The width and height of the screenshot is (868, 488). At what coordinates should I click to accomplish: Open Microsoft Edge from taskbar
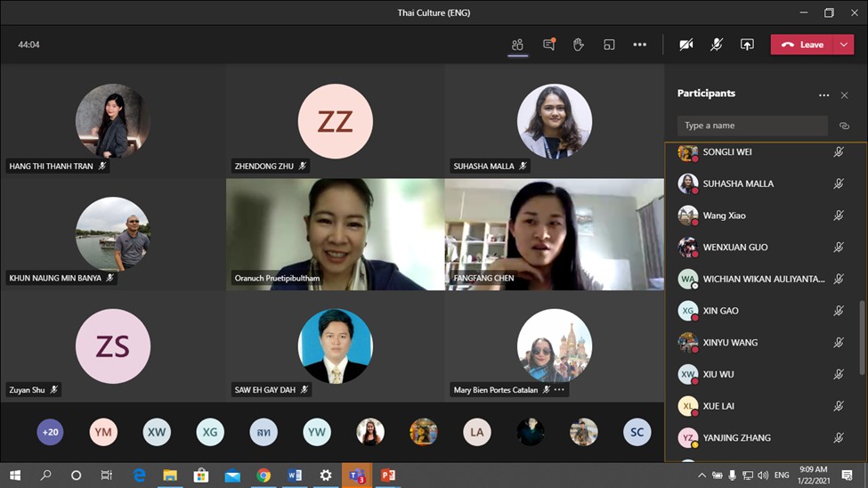coord(139,476)
